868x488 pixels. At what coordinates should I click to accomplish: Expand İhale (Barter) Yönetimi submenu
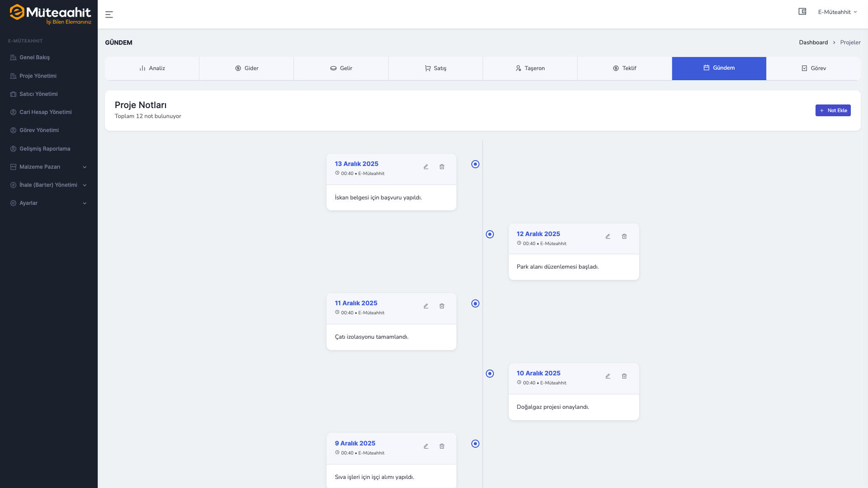48,185
